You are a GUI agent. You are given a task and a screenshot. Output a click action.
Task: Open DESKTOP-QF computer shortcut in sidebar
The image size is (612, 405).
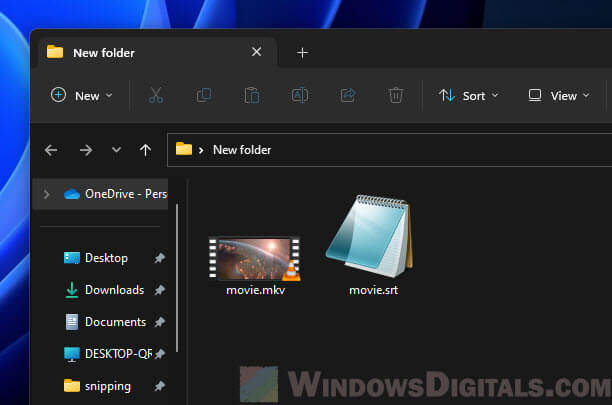108,354
